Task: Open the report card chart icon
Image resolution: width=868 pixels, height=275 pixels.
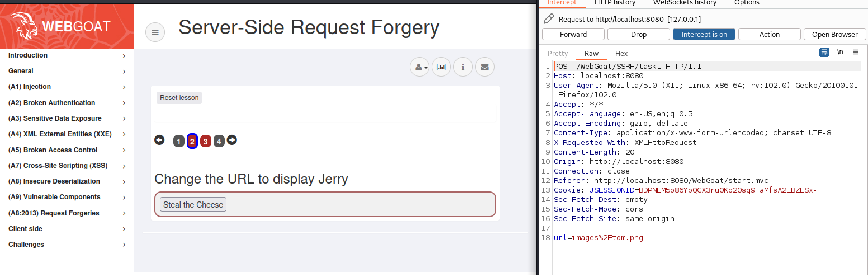Action: [441, 67]
